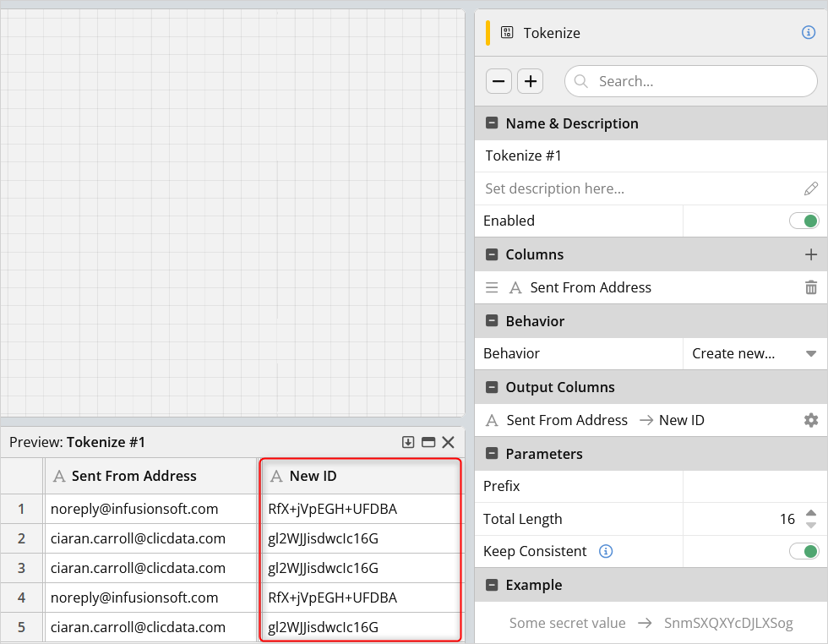The width and height of the screenshot is (828, 644).
Task: Collapse the Name & Description section
Action: pyautogui.click(x=492, y=123)
